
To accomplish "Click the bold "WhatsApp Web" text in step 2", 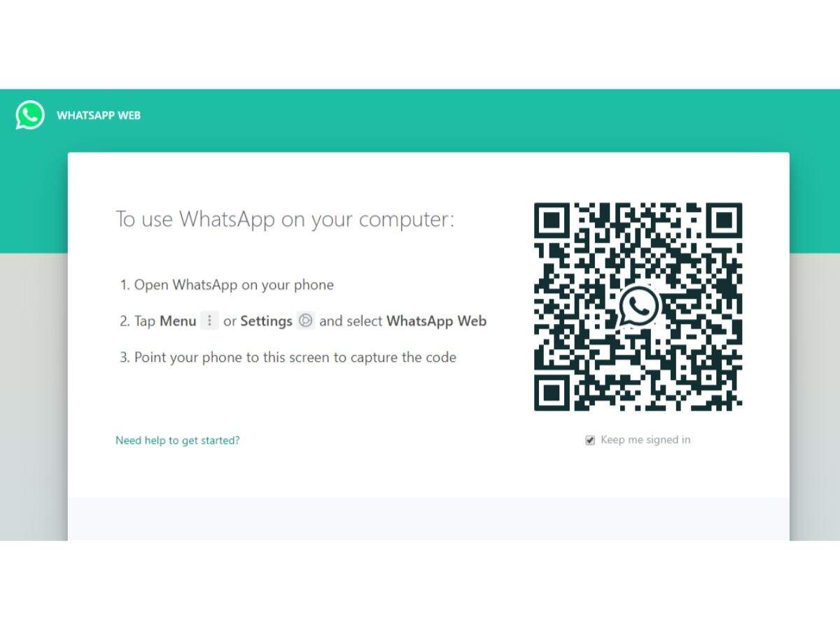I will coord(436,321).
